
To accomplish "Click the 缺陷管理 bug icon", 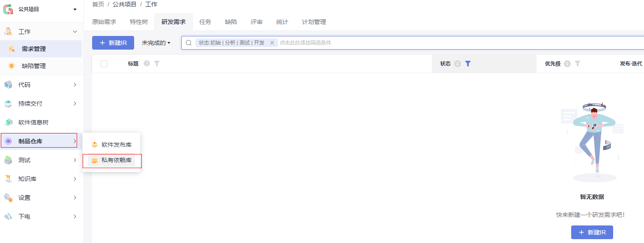I will [12, 66].
